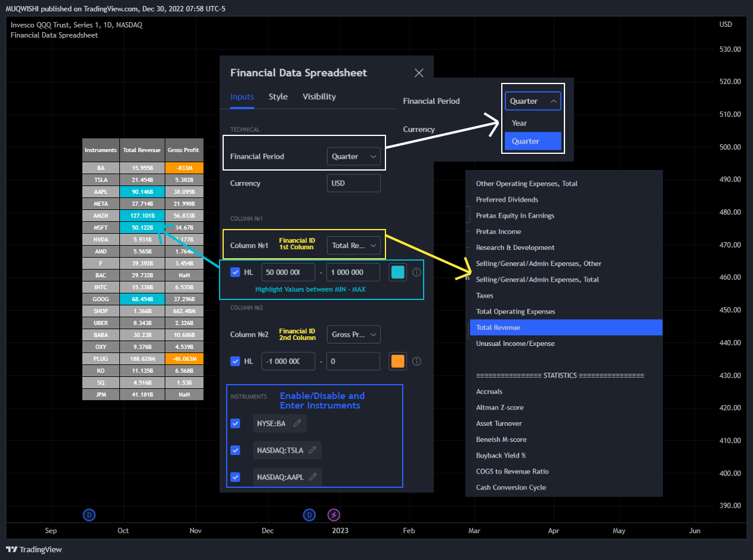Click the AMZN Total Revenue cell 127.101B
Screen dimensions: 753x560
point(142,215)
